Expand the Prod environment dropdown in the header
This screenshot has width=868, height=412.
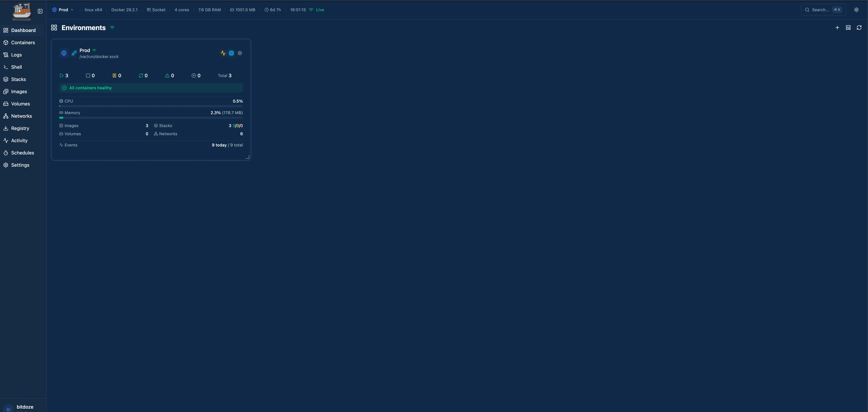[63, 9]
